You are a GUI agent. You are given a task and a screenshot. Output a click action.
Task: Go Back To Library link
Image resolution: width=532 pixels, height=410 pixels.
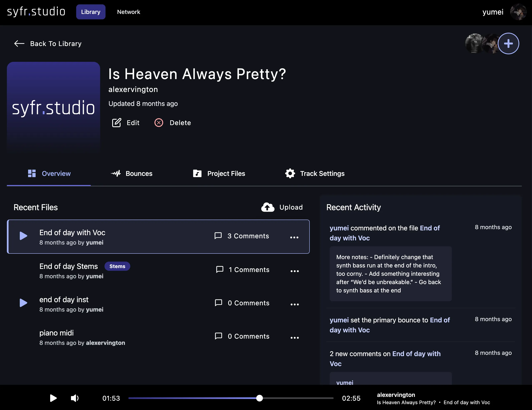[x=48, y=43]
